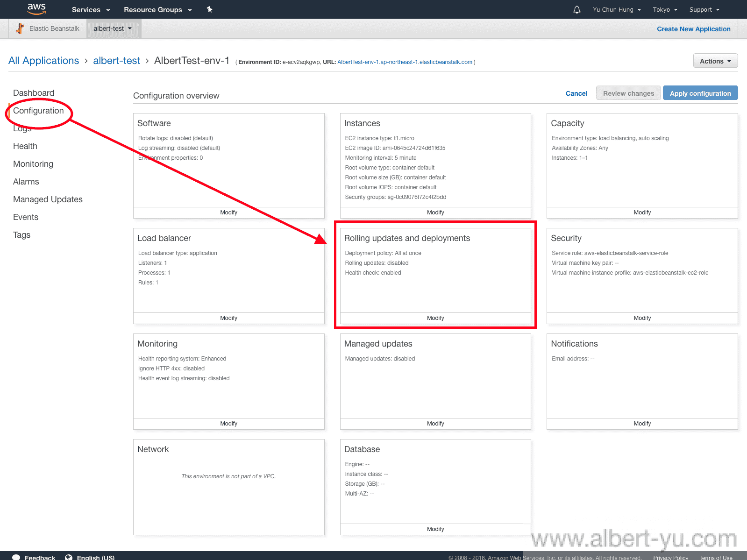Open the AlbertTest-env-1 environment URL
The width and height of the screenshot is (747, 560).
point(405,62)
